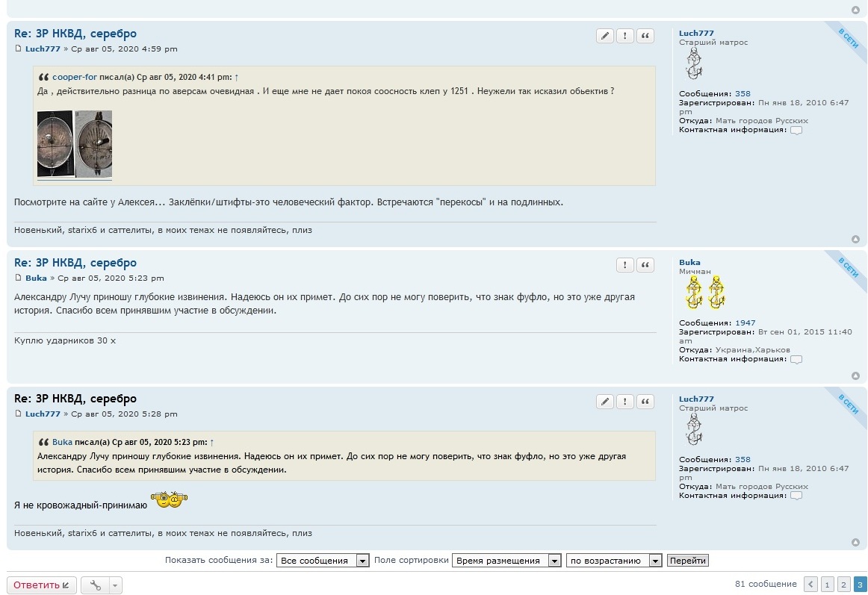Quote Luch777's 4:59 pm post
The height and width of the screenshot is (595, 868).
click(645, 36)
